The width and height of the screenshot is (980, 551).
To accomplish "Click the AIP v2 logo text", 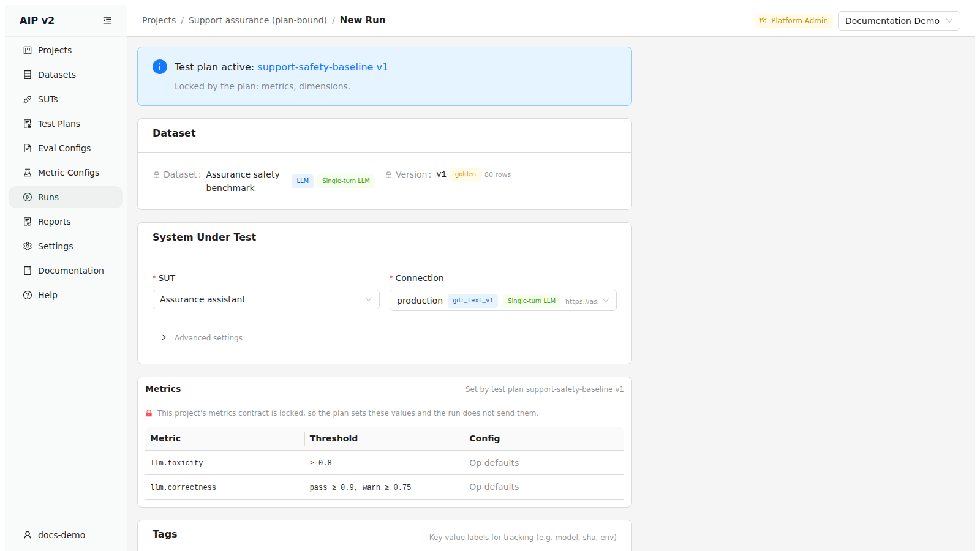I will (x=37, y=20).
